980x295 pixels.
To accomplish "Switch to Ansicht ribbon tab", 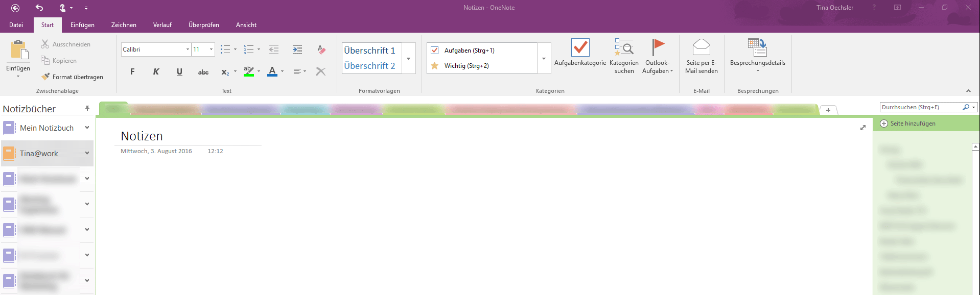I will [246, 25].
